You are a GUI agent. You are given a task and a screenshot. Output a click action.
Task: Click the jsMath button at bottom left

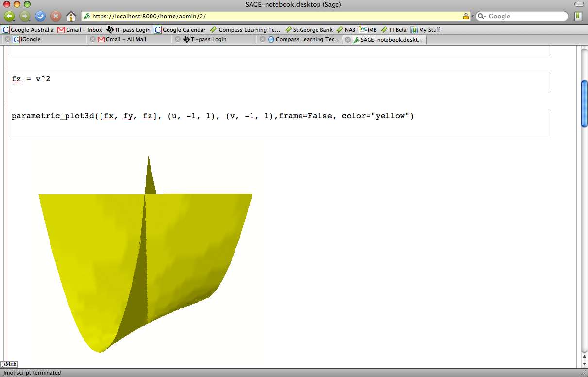[9, 364]
